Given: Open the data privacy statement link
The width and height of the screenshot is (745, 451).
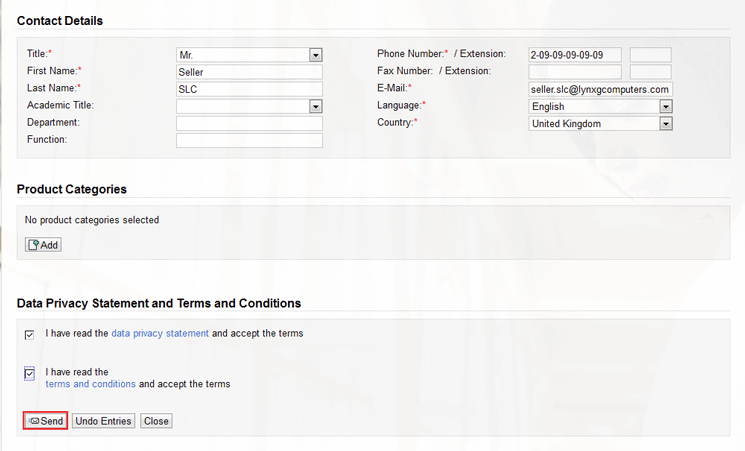Looking at the screenshot, I should coord(160,333).
